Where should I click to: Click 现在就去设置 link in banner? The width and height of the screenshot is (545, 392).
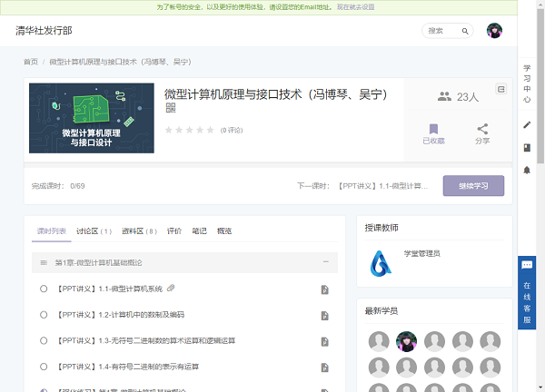(x=355, y=7)
